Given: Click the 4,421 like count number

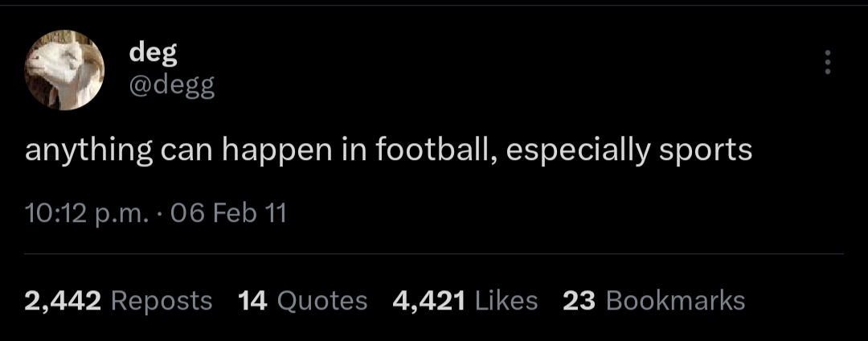Looking at the screenshot, I should [x=428, y=301].
